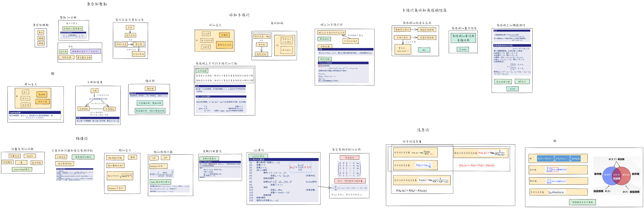Select the Eisenstein判别法 theorem image
The width and height of the screenshot is (644, 208).
(343, 72)
